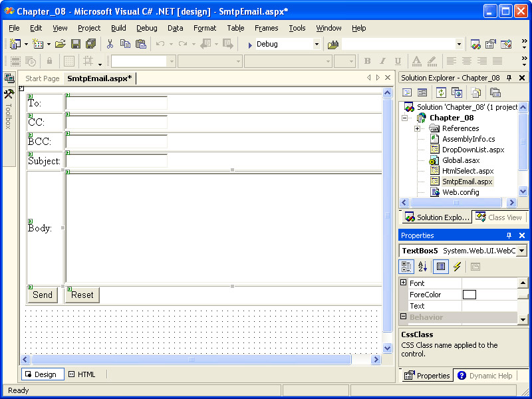Open the Project menu
Viewport: 532px width, 399px height.
point(89,28)
